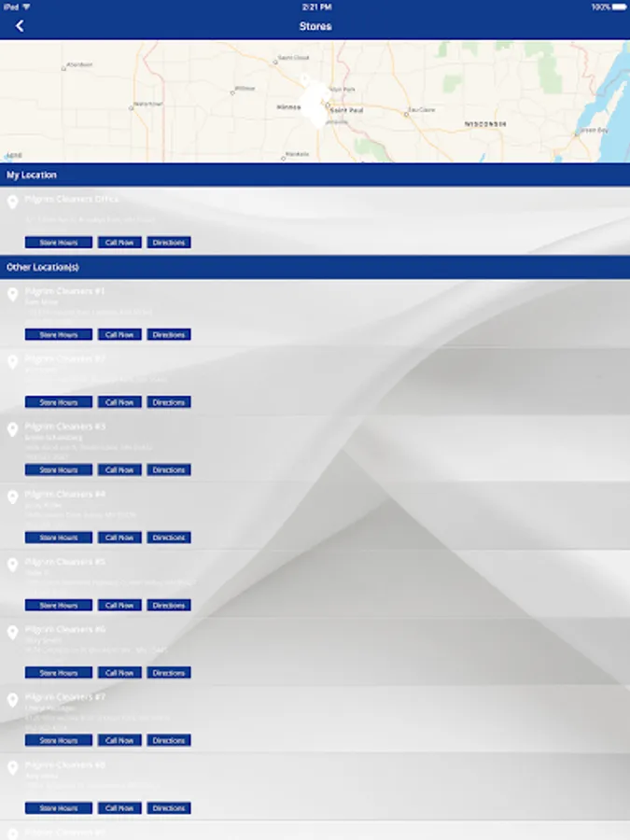Get Directions to Pilgrim Cleaners #5
This screenshot has width=630, height=840.
169,605
